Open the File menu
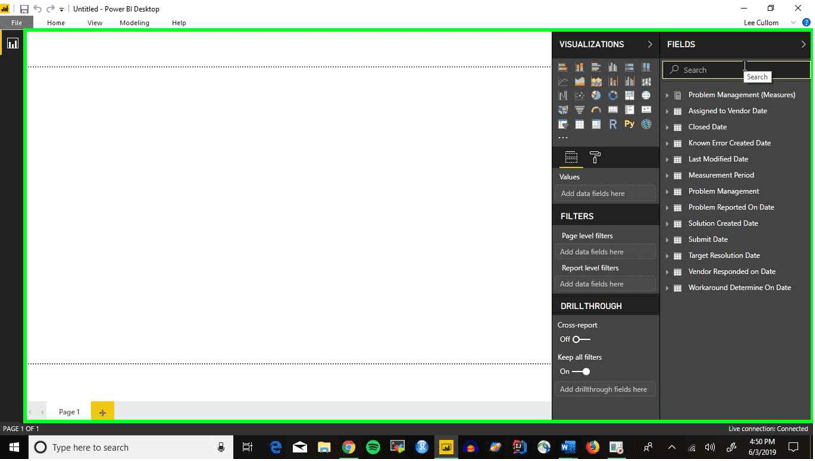815x461 pixels. click(x=17, y=23)
